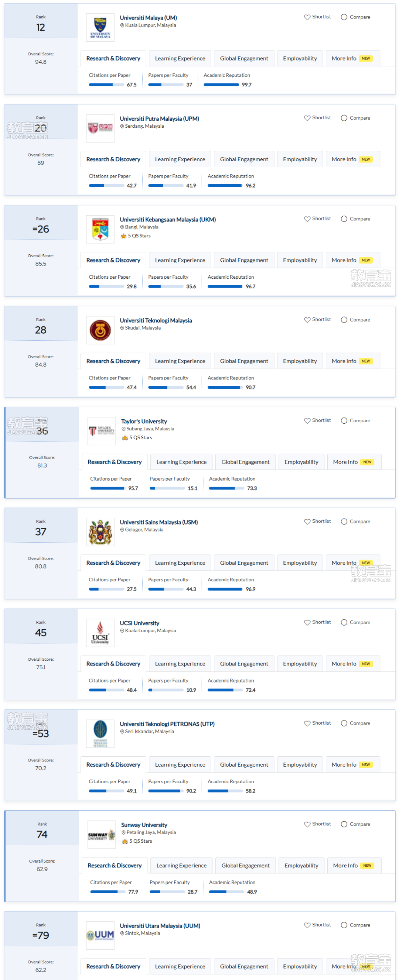399x980 pixels.
Task: Select Employability tab for Universiti Teknologi Malaysia
Action: 300,361
